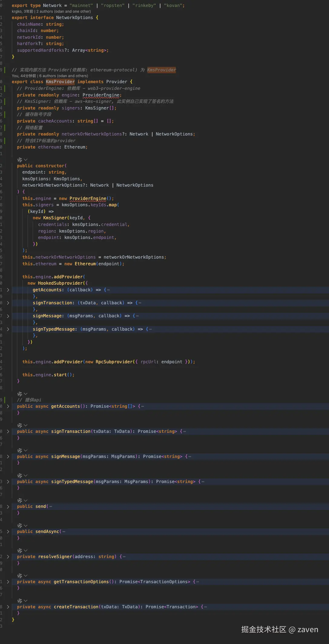Click the '// 提供api' comment

(29, 400)
